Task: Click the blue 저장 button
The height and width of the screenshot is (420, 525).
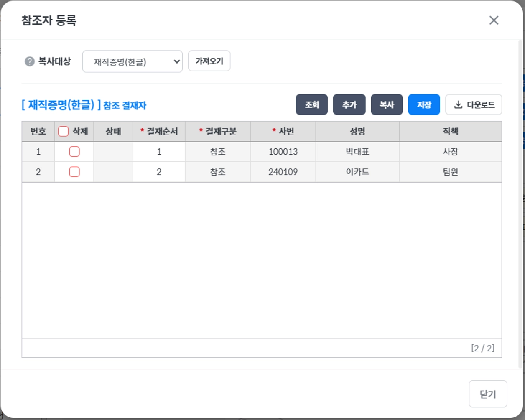Action: click(424, 104)
